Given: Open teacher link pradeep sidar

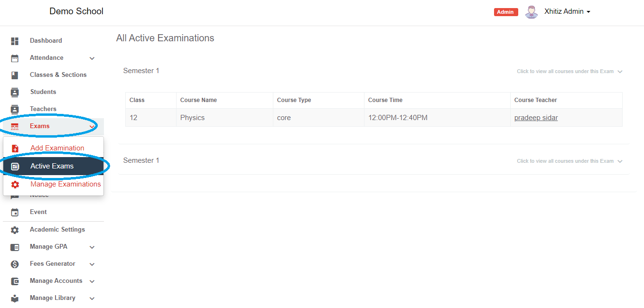Looking at the screenshot, I should [x=536, y=118].
